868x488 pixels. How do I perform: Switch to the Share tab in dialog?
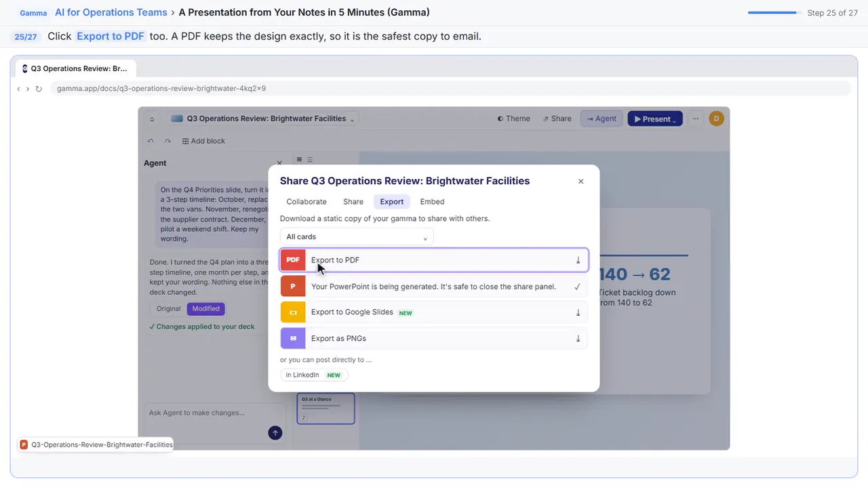353,201
